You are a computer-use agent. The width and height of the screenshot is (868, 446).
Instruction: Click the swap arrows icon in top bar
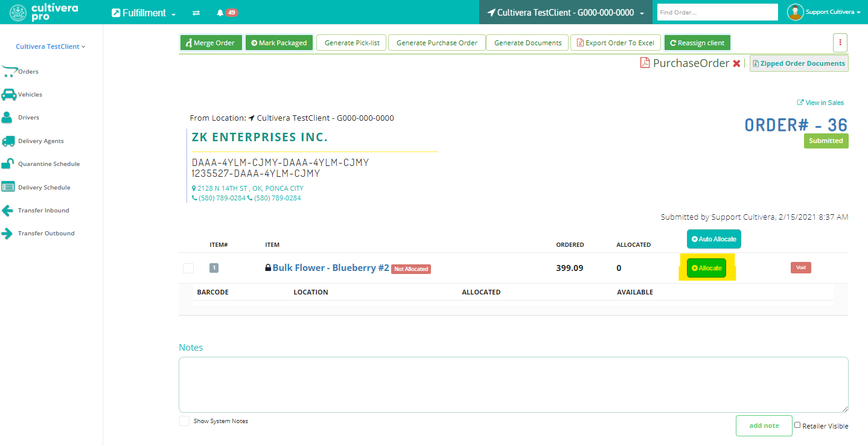tap(196, 13)
